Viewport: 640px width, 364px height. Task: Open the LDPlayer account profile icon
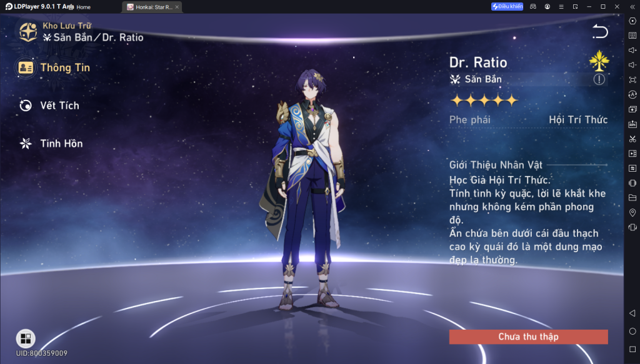(547, 6)
